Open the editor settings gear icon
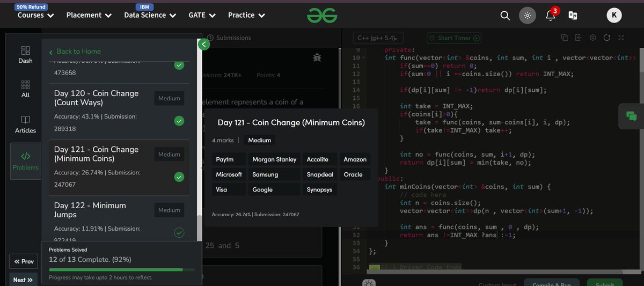The width and height of the screenshot is (644, 286). [592, 38]
